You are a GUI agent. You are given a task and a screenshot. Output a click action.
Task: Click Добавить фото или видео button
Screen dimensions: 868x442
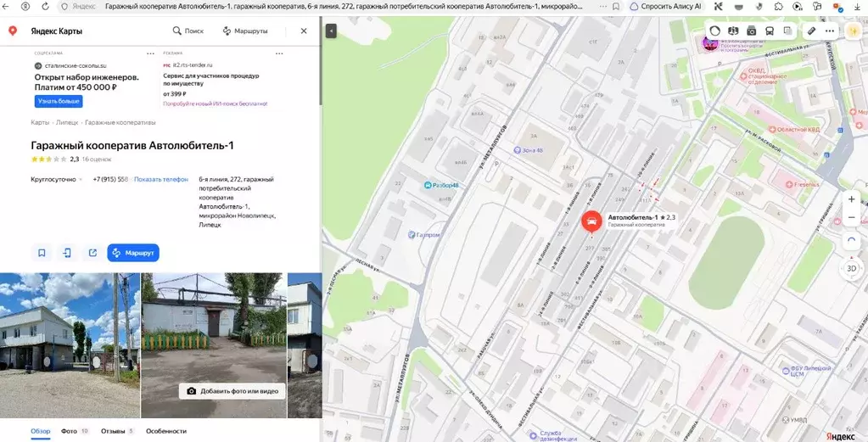pyautogui.click(x=232, y=391)
